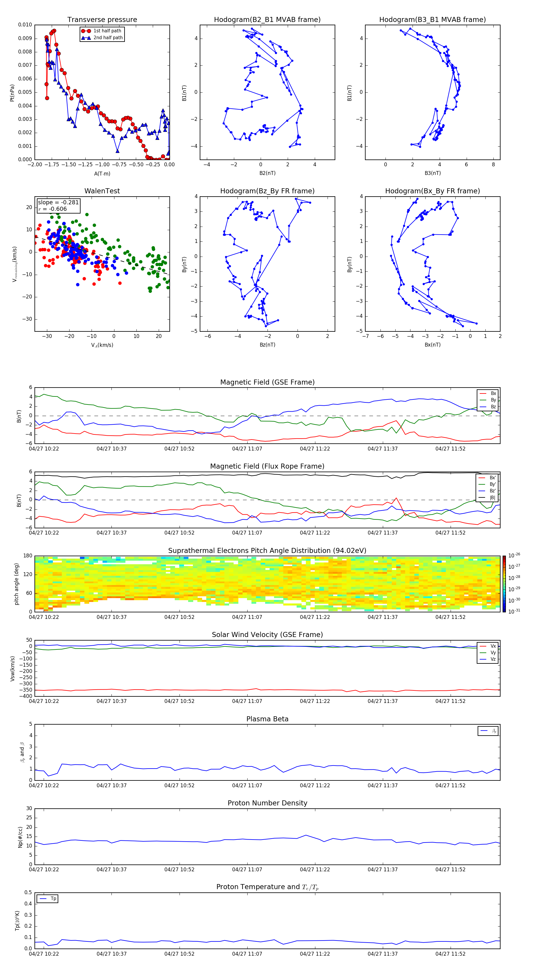Click '04/27 11:37' tick under Solar Wind Velocity
Viewport: 535px width, 980px height.
tap(383, 701)
